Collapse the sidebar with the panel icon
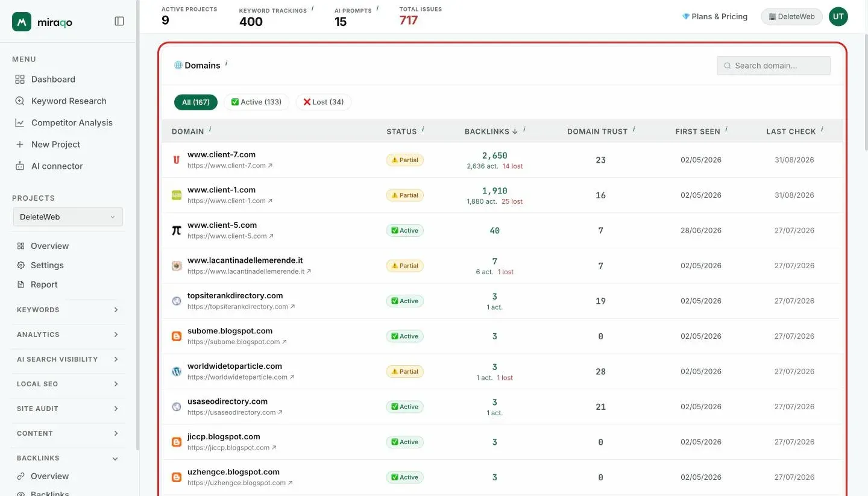This screenshot has width=868, height=496. [119, 21]
